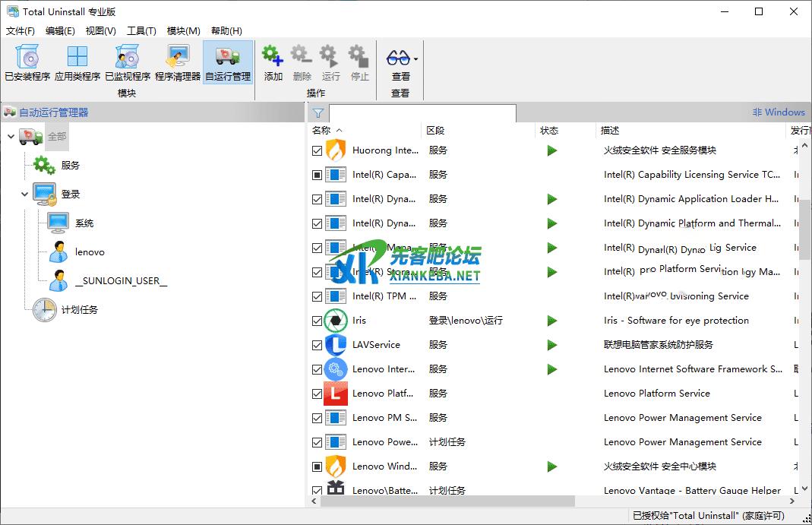Collapse the 全部 tree node
This screenshot has width=812, height=525.
pyautogui.click(x=11, y=137)
